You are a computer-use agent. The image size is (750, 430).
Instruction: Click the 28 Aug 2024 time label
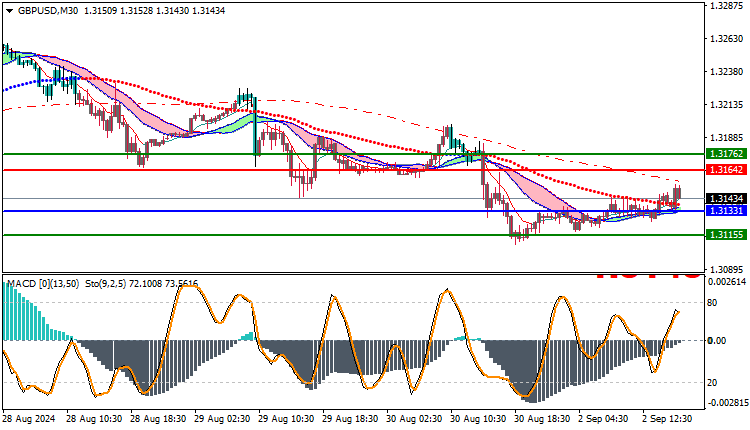tap(29, 419)
